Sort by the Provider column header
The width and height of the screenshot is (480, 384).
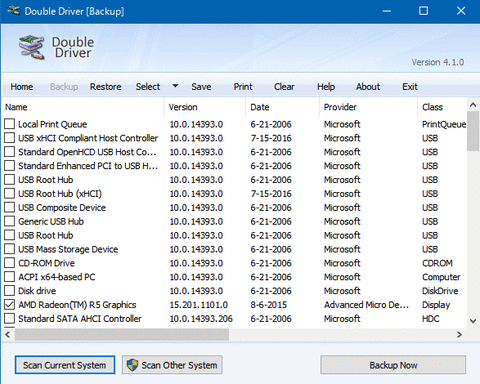(368, 107)
